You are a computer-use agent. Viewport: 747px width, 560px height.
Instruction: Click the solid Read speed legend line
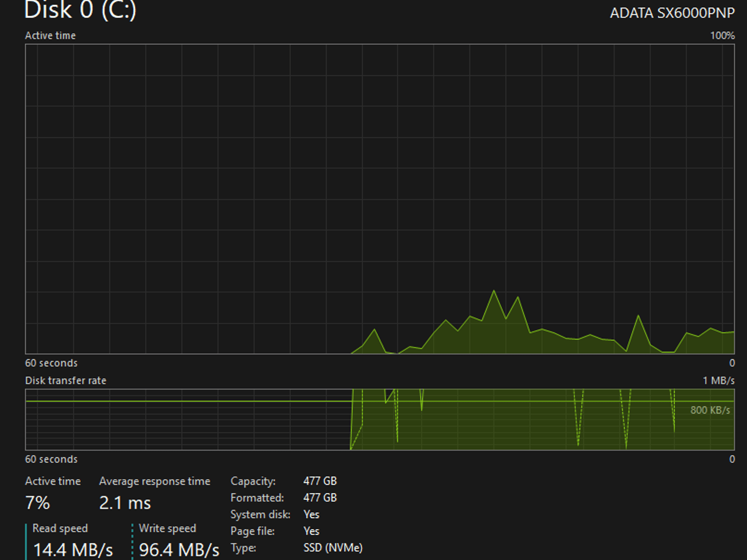click(x=26, y=541)
